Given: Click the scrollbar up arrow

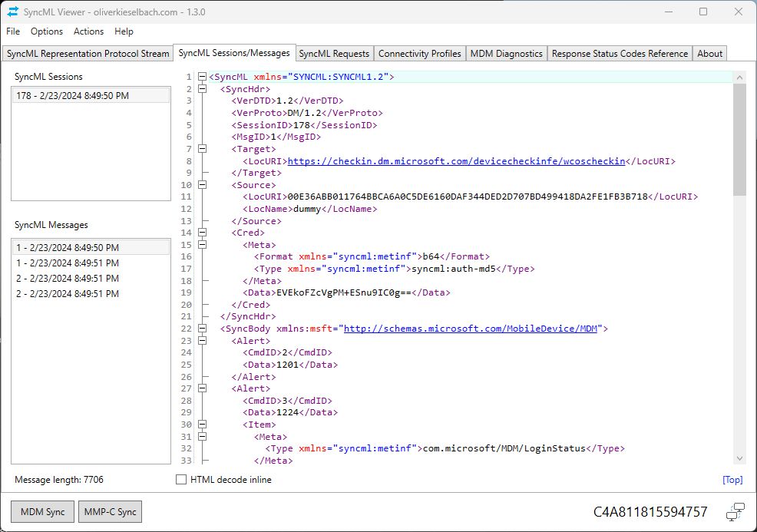Looking at the screenshot, I should pos(739,76).
